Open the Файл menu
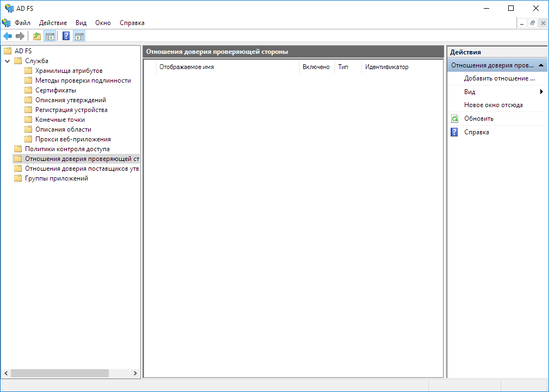 click(22, 23)
